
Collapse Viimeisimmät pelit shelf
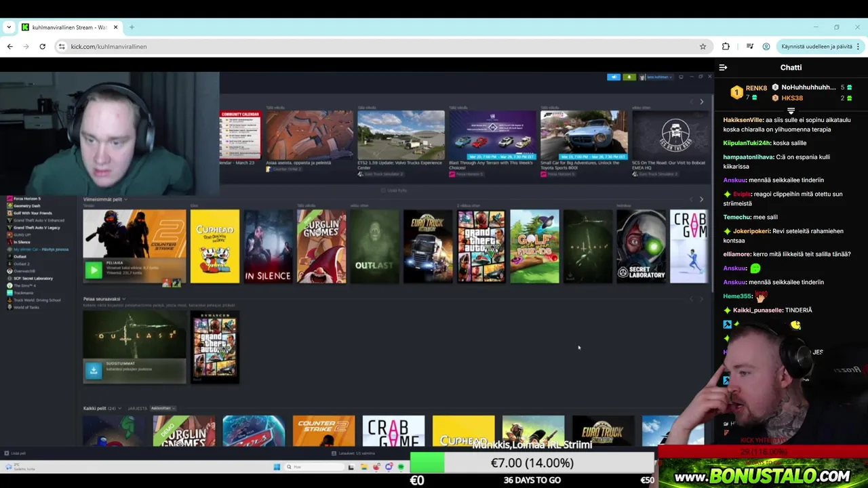(x=126, y=199)
